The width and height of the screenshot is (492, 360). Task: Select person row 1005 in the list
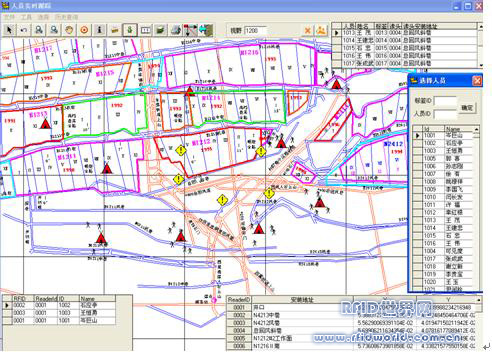[x=443, y=159]
